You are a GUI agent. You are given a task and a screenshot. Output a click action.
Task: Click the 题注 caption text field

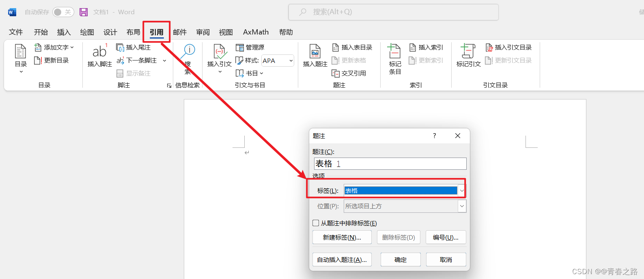click(x=390, y=164)
